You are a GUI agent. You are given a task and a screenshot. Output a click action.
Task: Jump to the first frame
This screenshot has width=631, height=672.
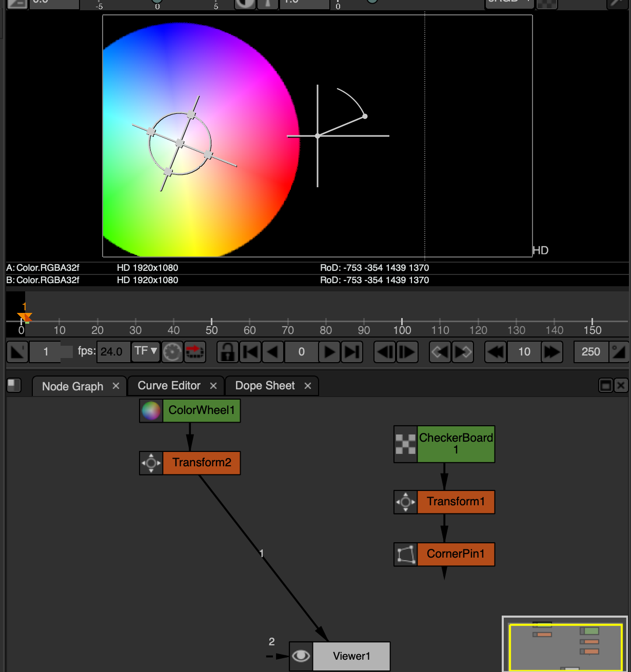pyautogui.click(x=250, y=352)
